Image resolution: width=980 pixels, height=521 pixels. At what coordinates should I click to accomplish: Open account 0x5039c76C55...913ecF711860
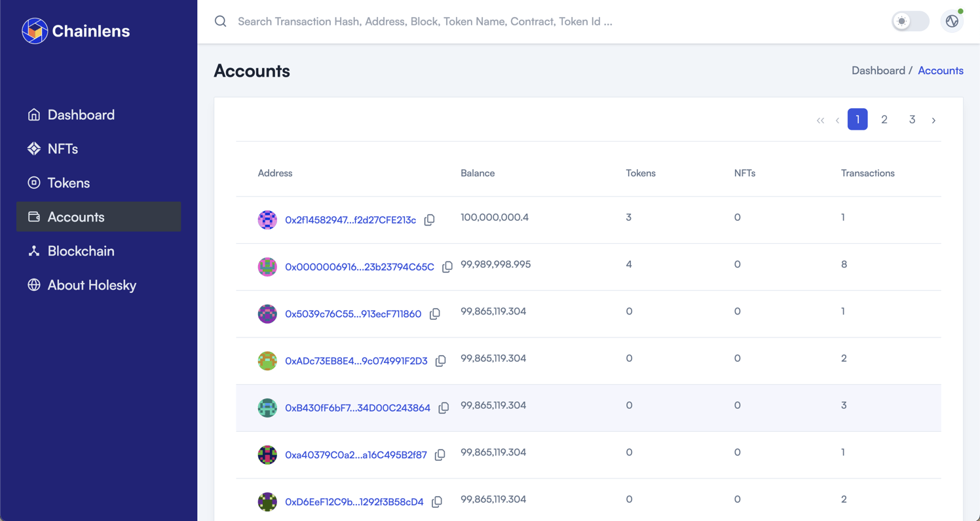352,314
